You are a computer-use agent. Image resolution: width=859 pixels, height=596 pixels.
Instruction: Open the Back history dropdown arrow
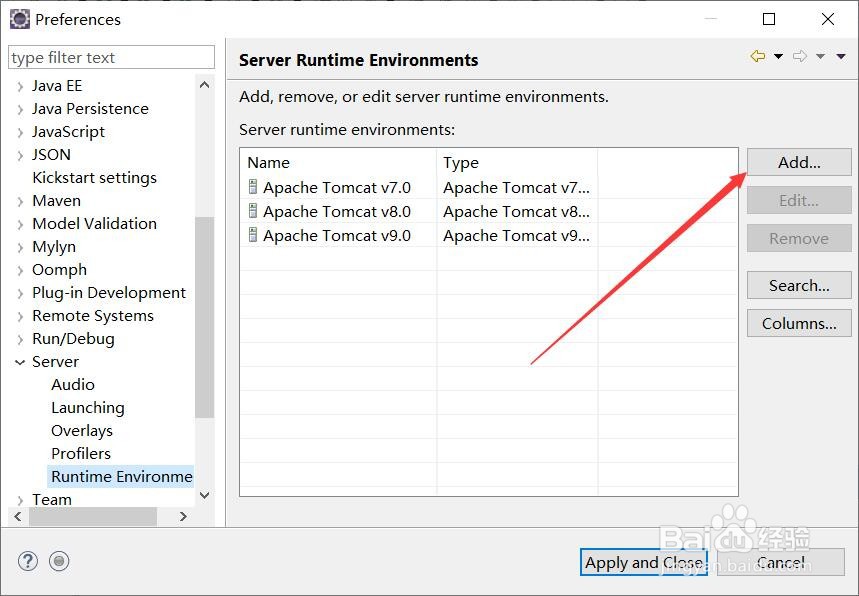pos(778,56)
